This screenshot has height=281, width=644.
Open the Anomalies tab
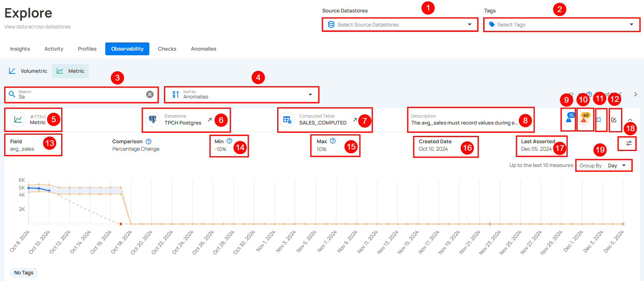point(203,49)
